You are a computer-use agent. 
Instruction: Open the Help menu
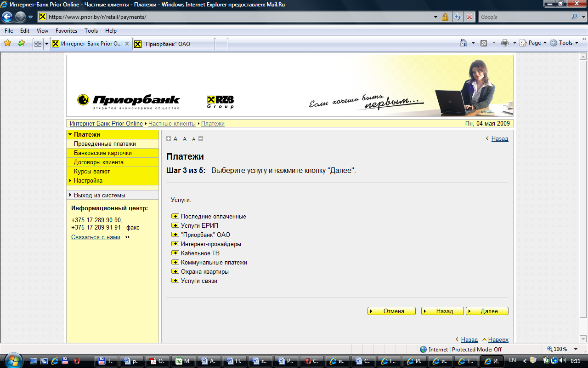point(111,31)
